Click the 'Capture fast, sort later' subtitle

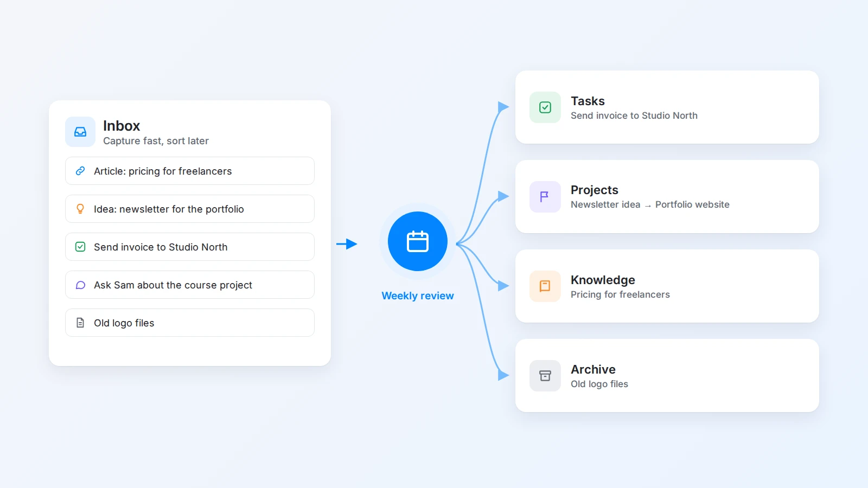coord(156,141)
